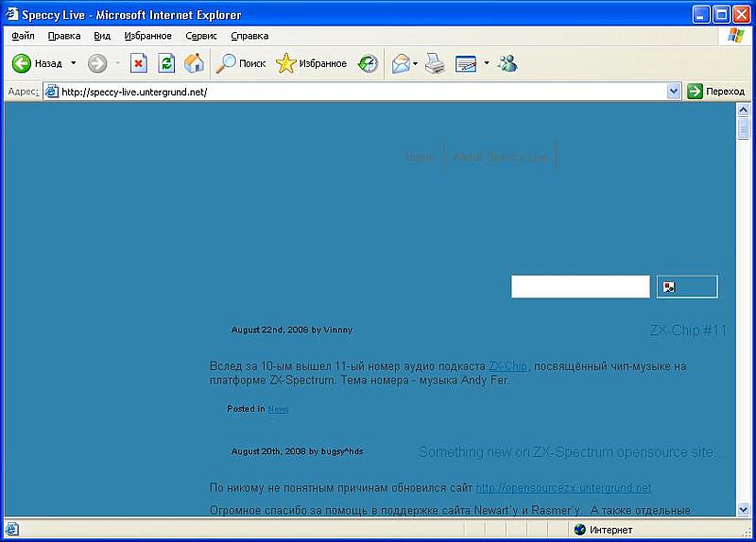756x542 pixels.
Task: Click the vertical scrollbar down arrow
Action: click(743, 508)
